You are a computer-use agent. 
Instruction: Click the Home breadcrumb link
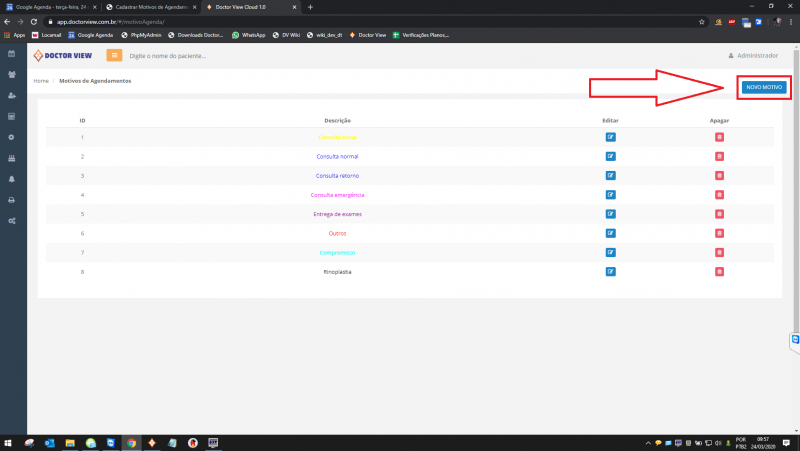pos(41,80)
